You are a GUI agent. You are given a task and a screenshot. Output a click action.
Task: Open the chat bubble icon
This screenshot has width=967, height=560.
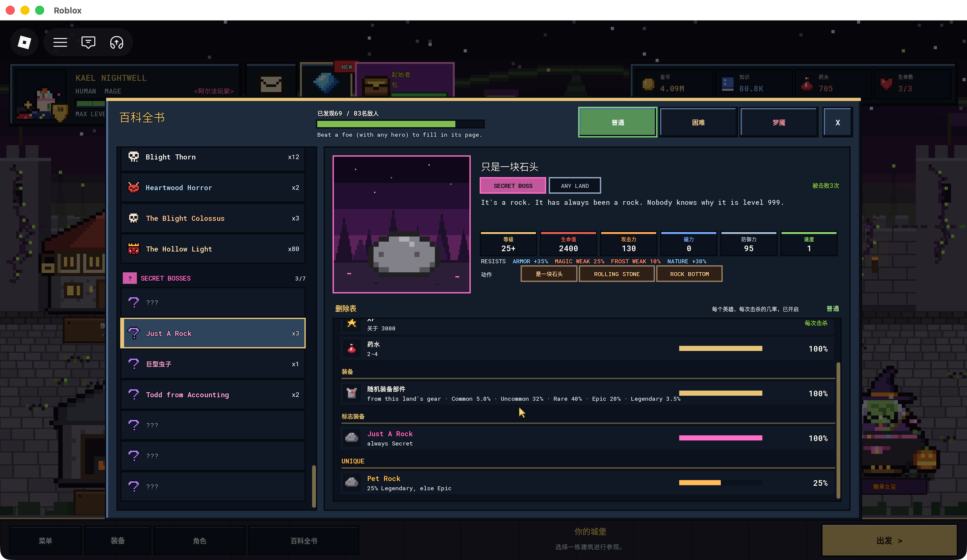88,42
